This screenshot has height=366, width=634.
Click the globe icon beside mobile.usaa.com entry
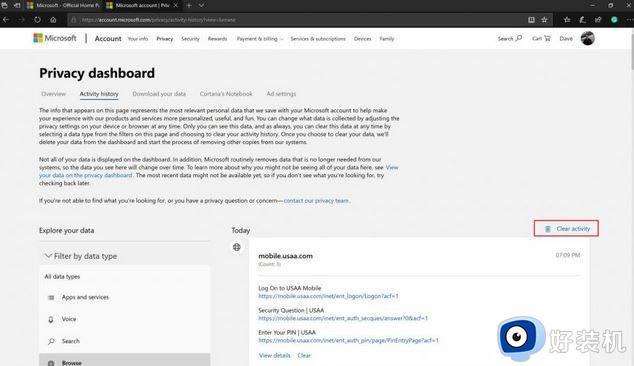(237, 247)
